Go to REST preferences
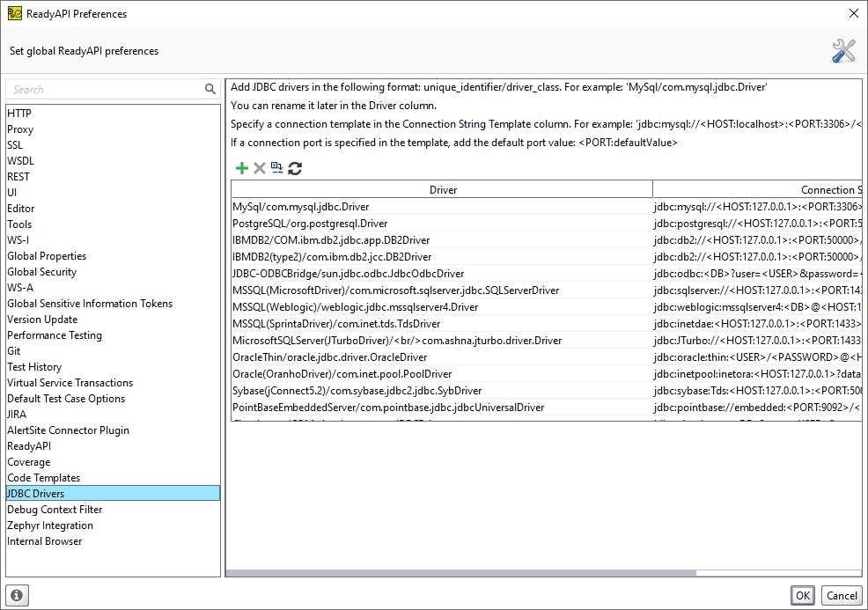Image resolution: width=868 pixels, height=610 pixels. click(x=113, y=177)
